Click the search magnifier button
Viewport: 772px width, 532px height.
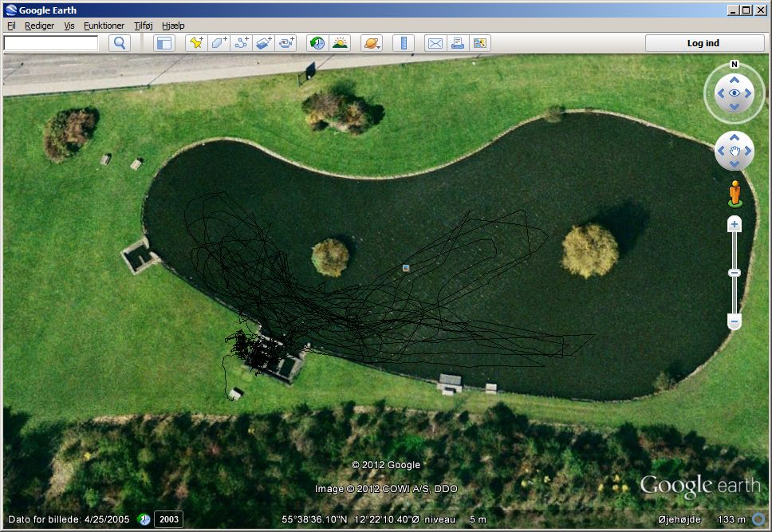pyautogui.click(x=120, y=43)
